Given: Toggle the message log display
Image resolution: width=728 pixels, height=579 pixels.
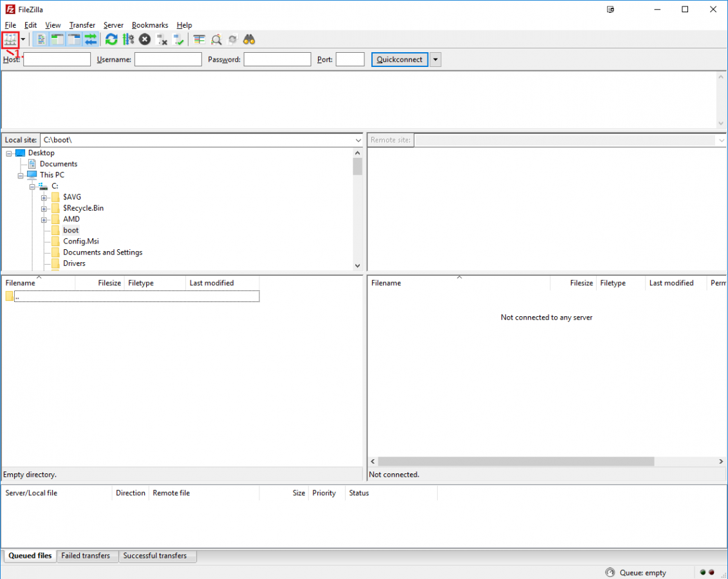Looking at the screenshot, I should (x=41, y=39).
